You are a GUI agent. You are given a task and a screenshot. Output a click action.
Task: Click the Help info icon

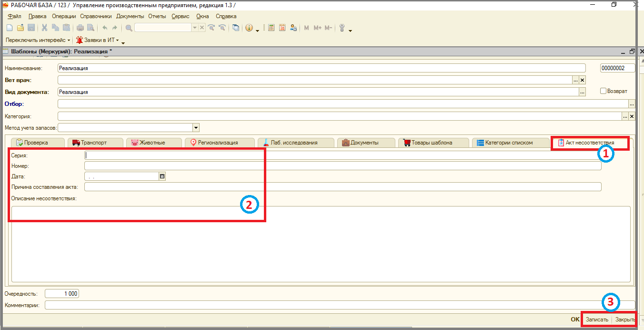(x=249, y=28)
